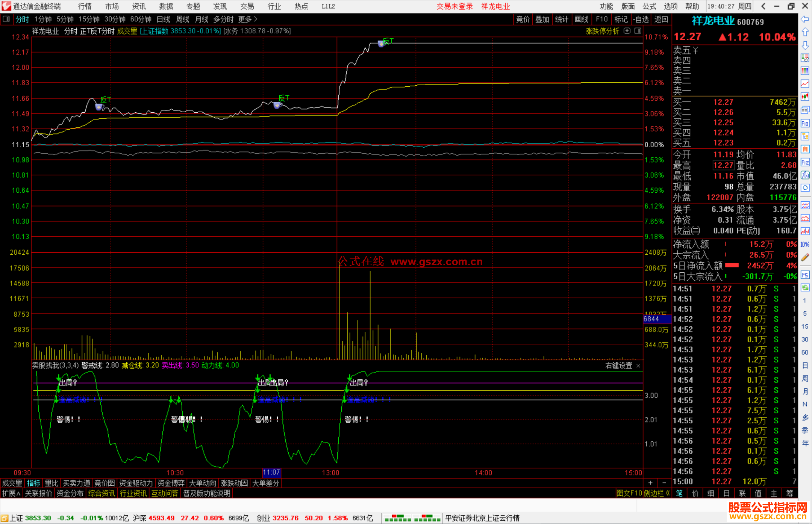Screen dimensions: 812x524
Task: Click the up arrow sidebar icon
Action: tap(805, 32)
